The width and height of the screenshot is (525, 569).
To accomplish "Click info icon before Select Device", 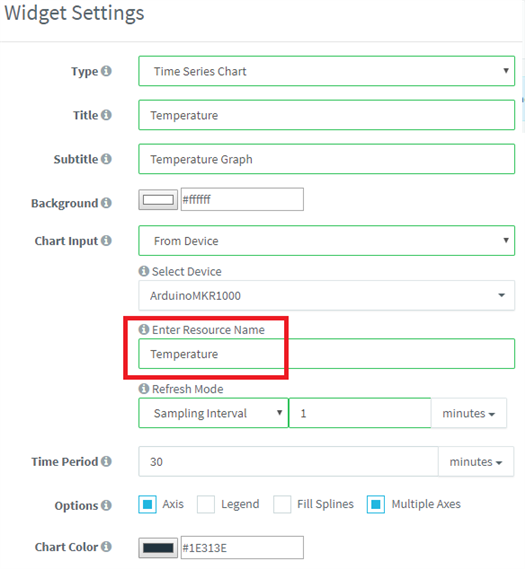I will (144, 271).
